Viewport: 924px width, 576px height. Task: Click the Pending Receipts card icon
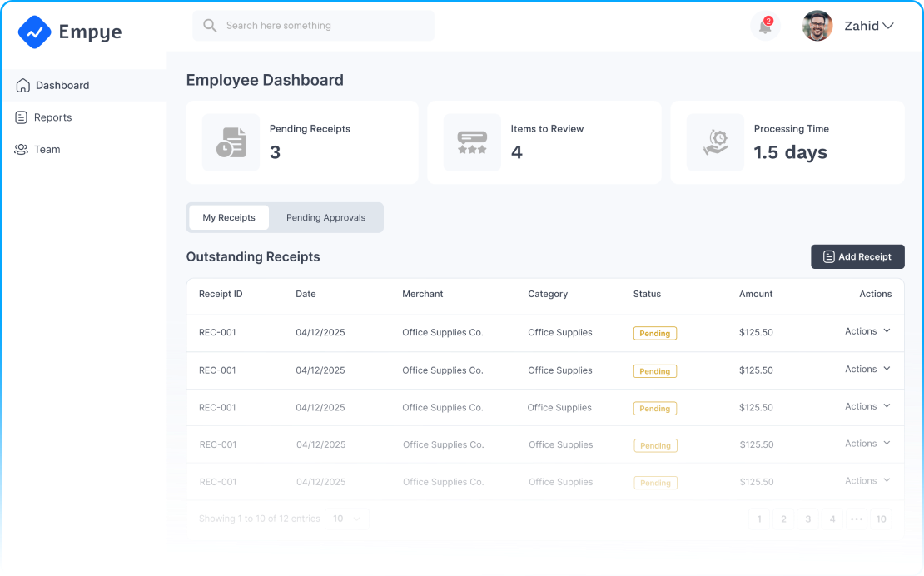[x=231, y=142]
